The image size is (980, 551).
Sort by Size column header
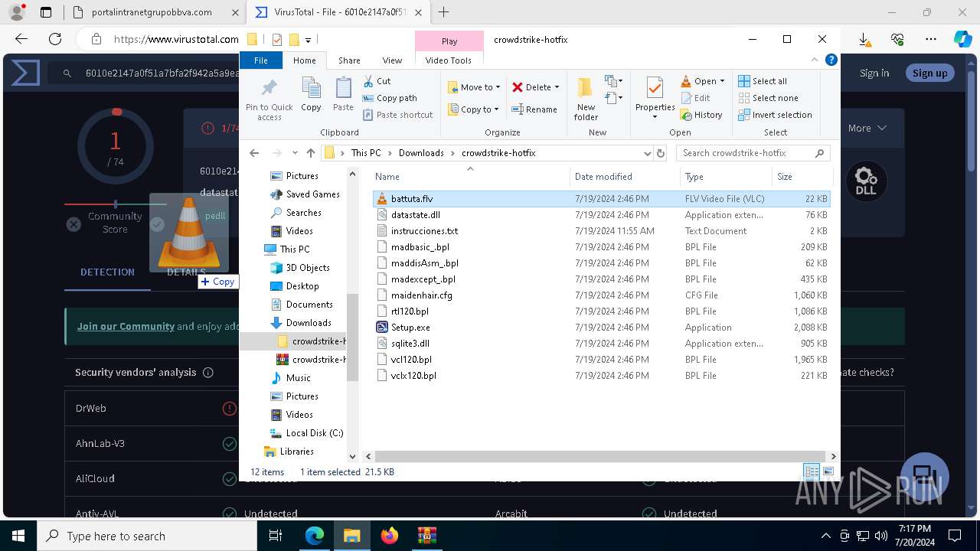point(801,176)
